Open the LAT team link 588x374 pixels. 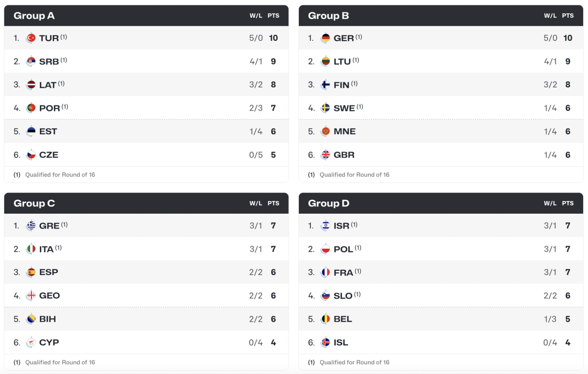48,85
